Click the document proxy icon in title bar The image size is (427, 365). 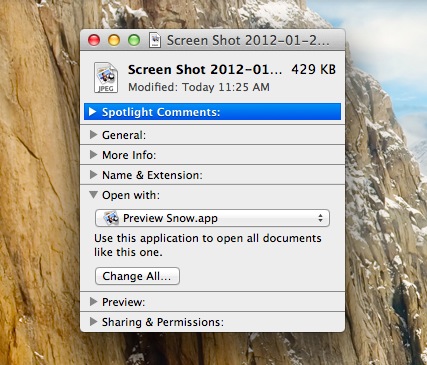pos(155,40)
